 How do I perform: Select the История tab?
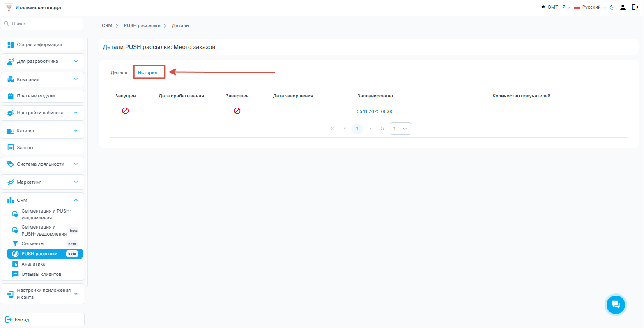pyautogui.click(x=148, y=72)
